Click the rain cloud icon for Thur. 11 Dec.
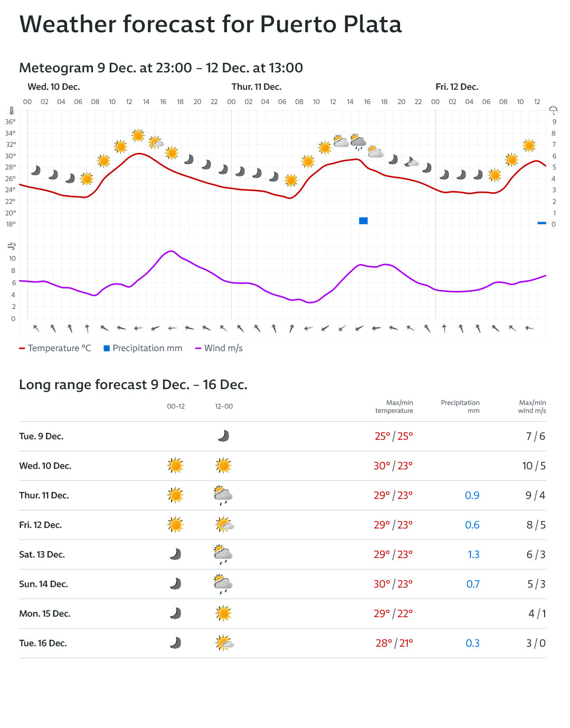This screenshot has height=728, width=570. click(223, 496)
